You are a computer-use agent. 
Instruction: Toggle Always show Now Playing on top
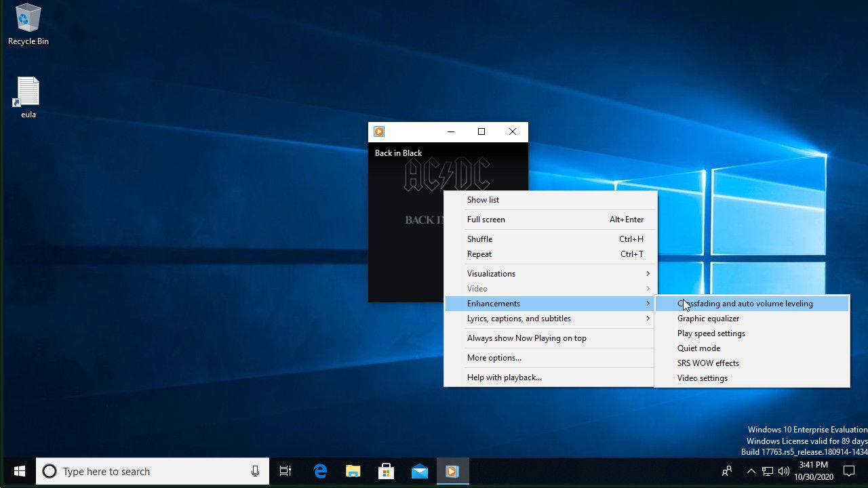coord(551,338)
